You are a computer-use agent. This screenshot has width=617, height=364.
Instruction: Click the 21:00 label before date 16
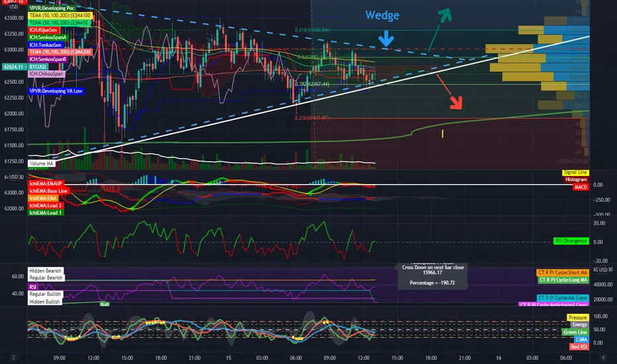coord(465,357)
